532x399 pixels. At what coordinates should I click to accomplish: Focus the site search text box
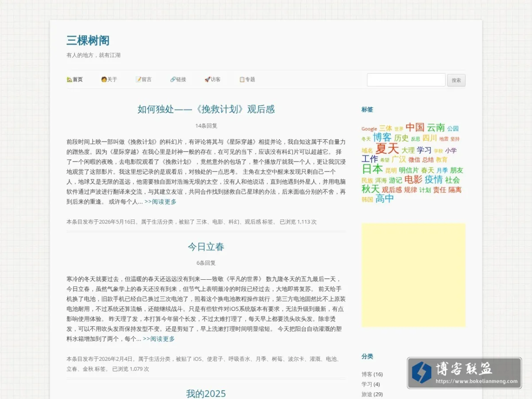coord(406,80)
